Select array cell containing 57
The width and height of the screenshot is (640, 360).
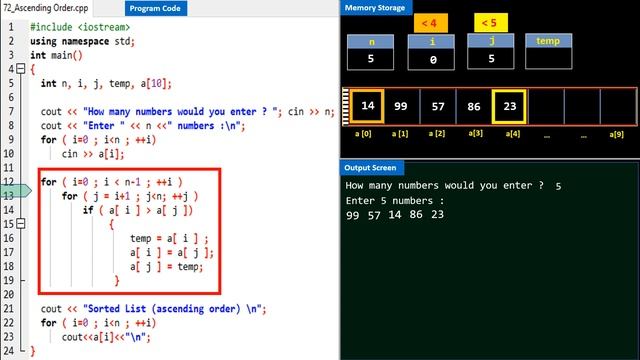[x=438, y=107]
